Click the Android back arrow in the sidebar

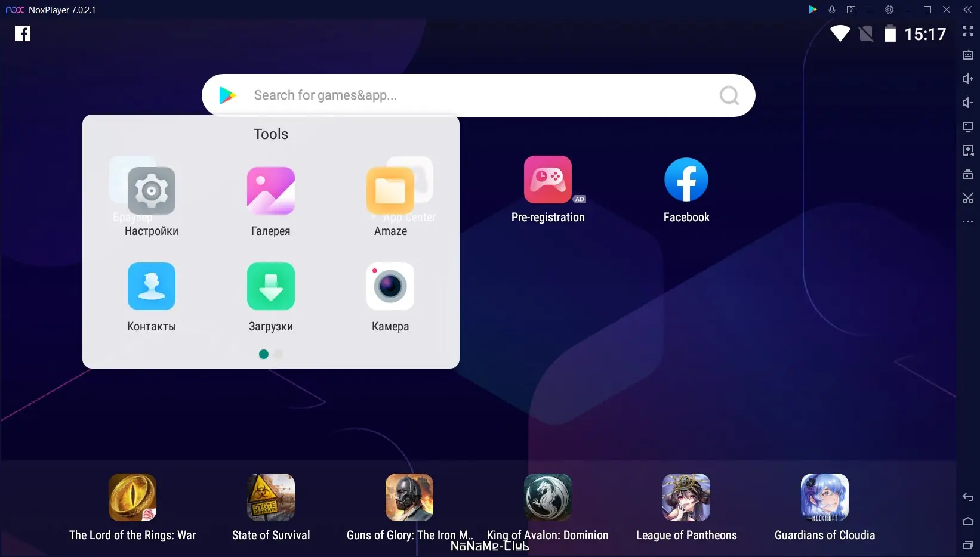click(x=968, y=497)
